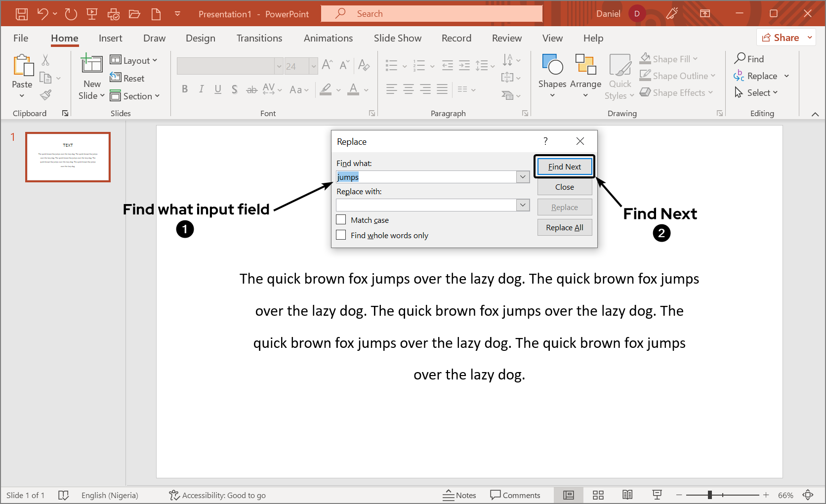Open the Design tab
Image resolution: width=826 pixels, height=504 pixels.
pos(200,38)
